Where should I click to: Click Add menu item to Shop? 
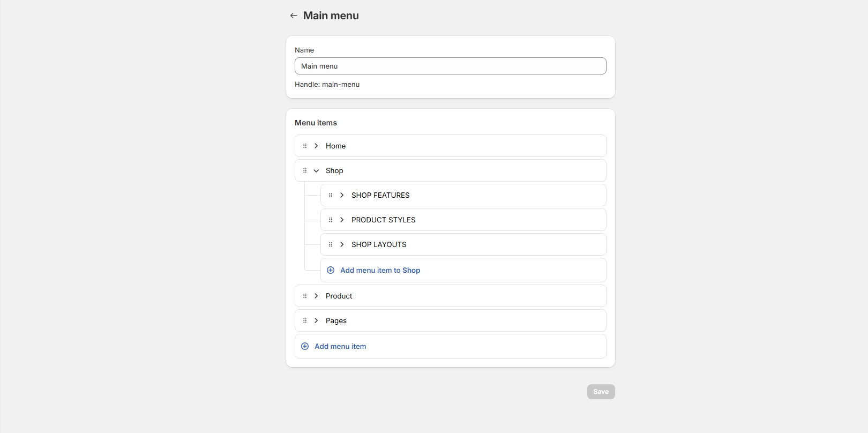click(380, 270)
